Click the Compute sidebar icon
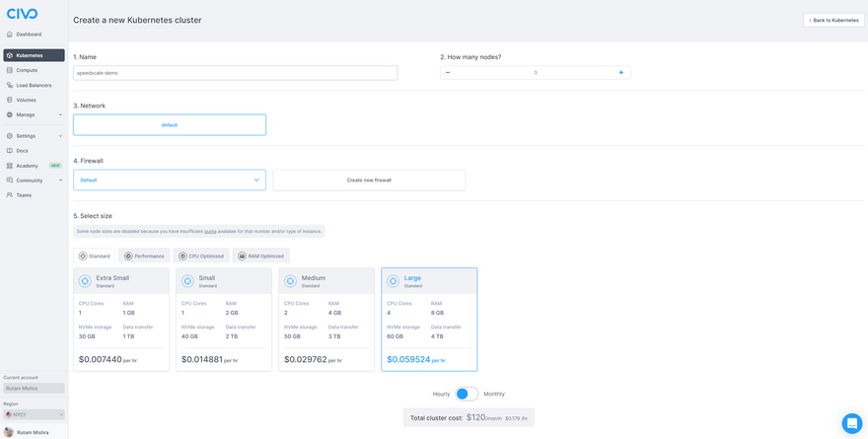Image resolution: width=868 pixels, height=439 pixels. click(10, 70)
